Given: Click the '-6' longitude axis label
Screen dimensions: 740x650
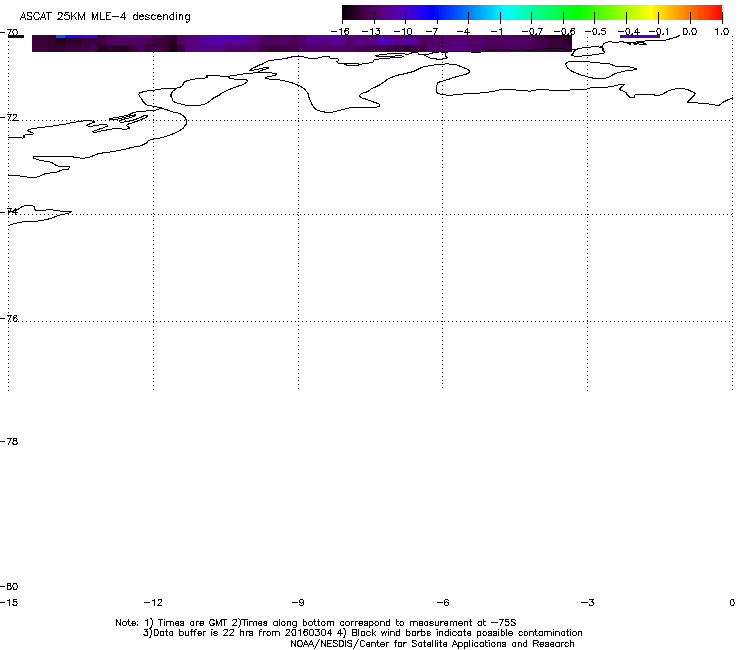Looking at the screenshot, I should coord(443,602).
